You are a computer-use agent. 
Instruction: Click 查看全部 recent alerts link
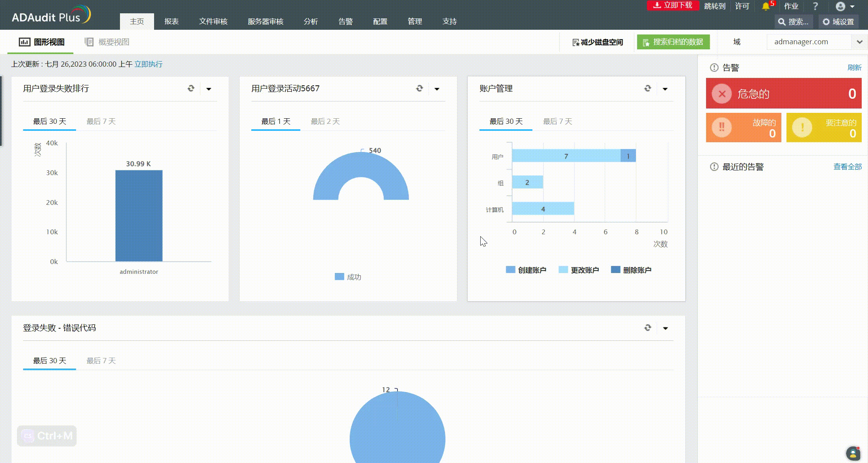(x=848, y=166)
